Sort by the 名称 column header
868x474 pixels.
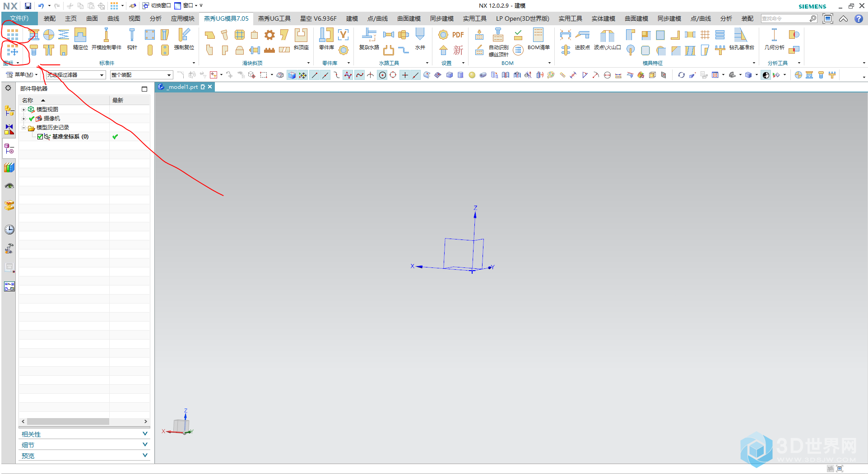point(64,100)
